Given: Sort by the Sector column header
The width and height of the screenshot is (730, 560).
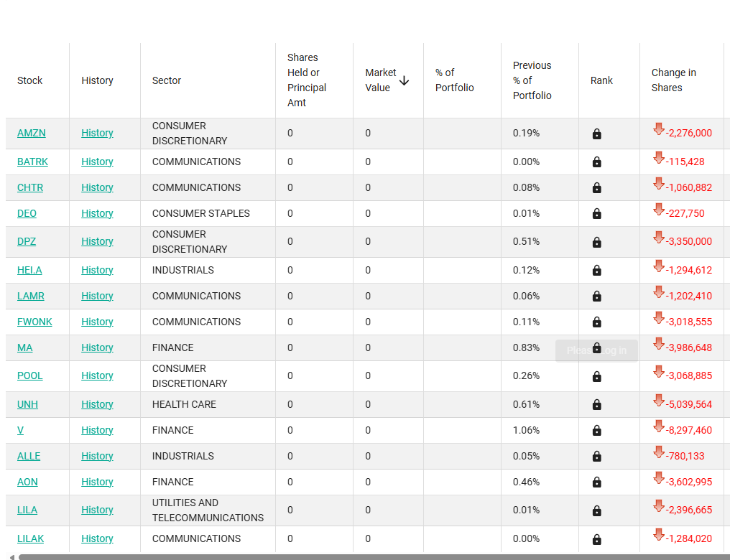Looking at the screenshot, I should tap(166, 80).
